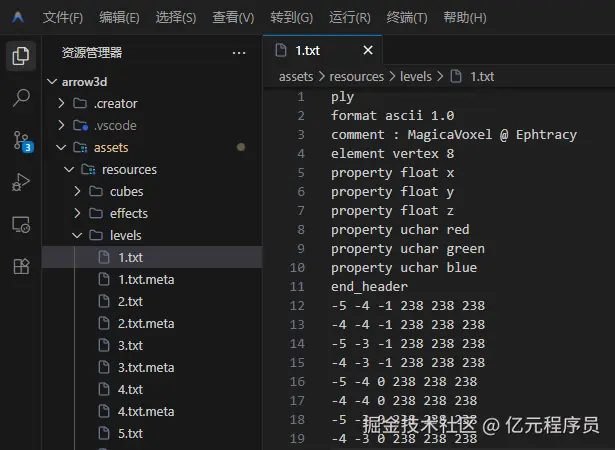Screen dimensions: 615x450
Task: Click the 资源管理器 panel title
Action: click(92, 53)
